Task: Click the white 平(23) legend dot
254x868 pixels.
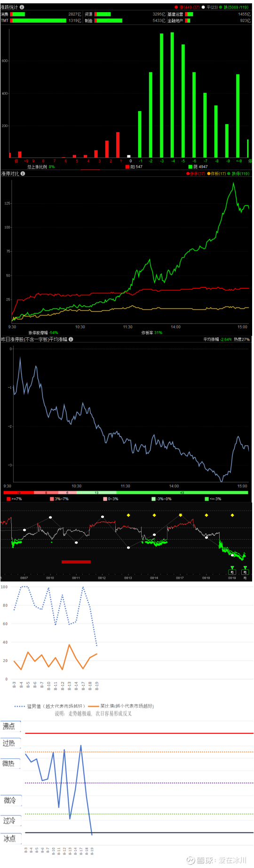Action: coord(204,7)
